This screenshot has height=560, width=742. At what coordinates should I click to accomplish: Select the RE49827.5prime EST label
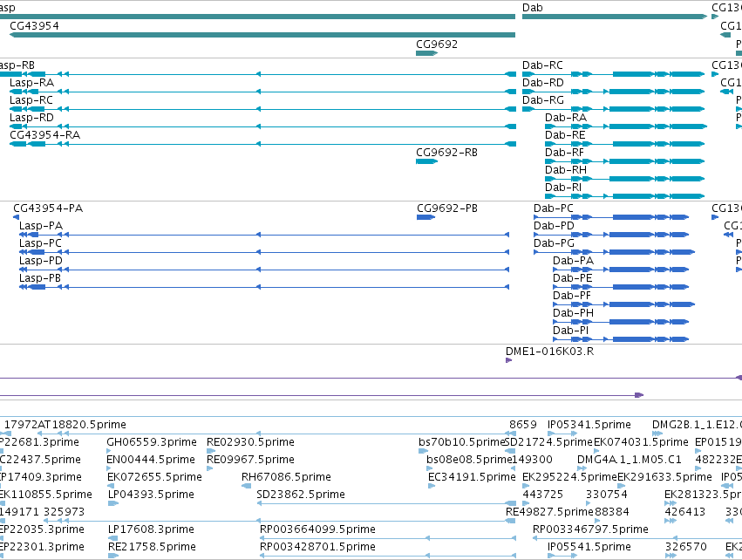tap(549, 512)
